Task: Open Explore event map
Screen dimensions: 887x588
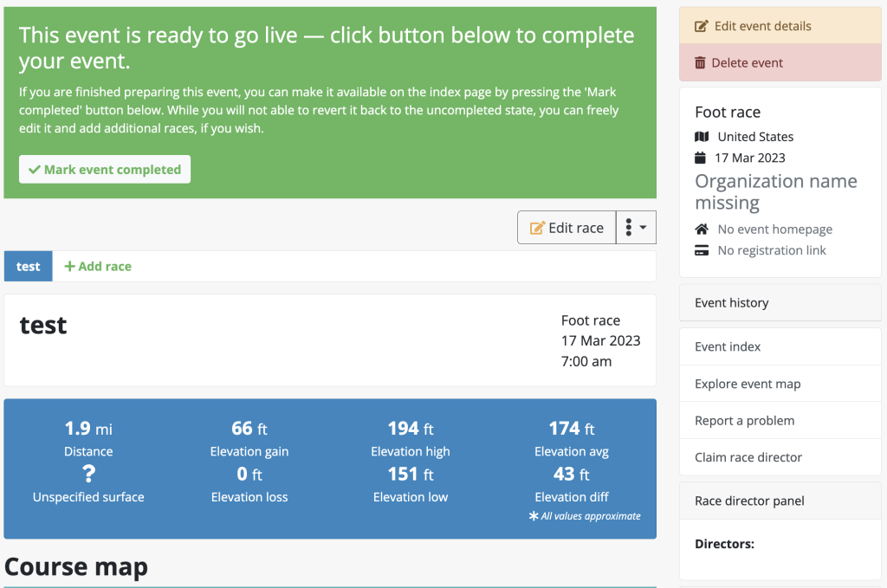Action: [x=780, y=384]
